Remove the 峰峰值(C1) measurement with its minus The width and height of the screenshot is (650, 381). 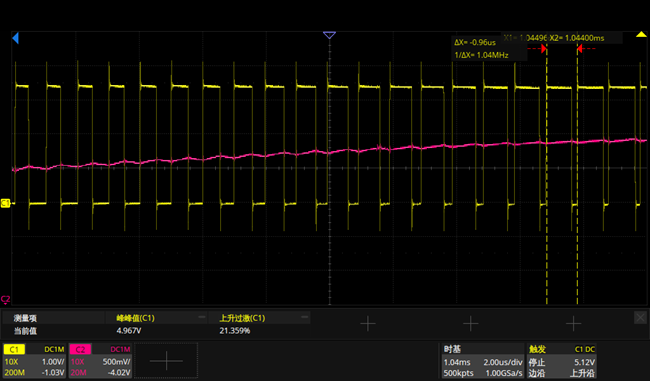(x=201, y=317)
